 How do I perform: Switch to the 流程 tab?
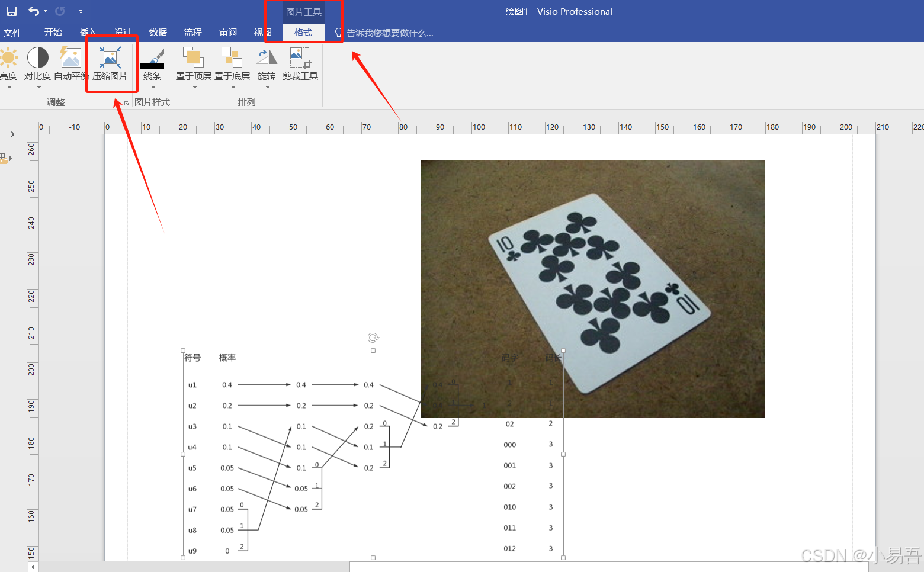pyautogui.click(x=193, y=33)
